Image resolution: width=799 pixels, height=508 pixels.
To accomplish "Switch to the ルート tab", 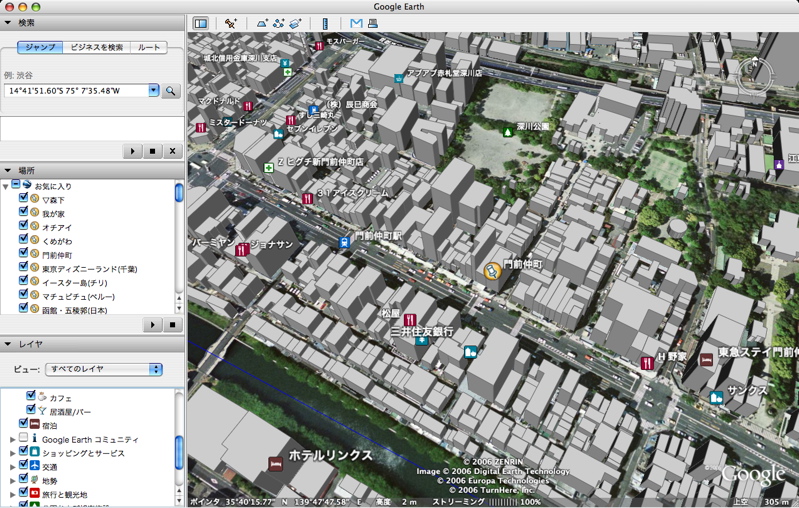I will pyautogui.click(x=149, y=47).
